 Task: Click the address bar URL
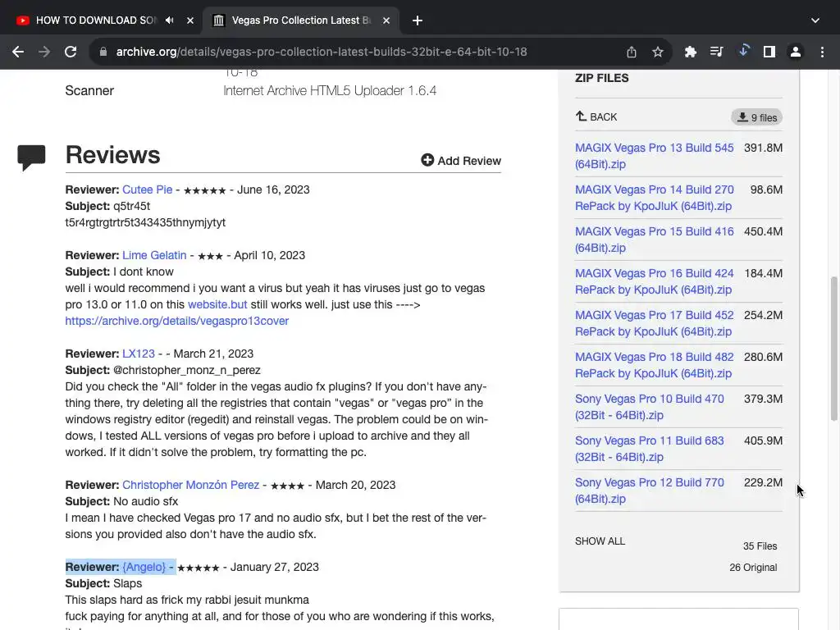click(x=322, y=52)
